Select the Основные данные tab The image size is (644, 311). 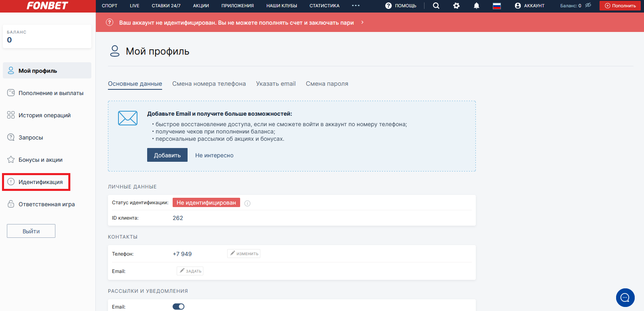tap(135, 84)
